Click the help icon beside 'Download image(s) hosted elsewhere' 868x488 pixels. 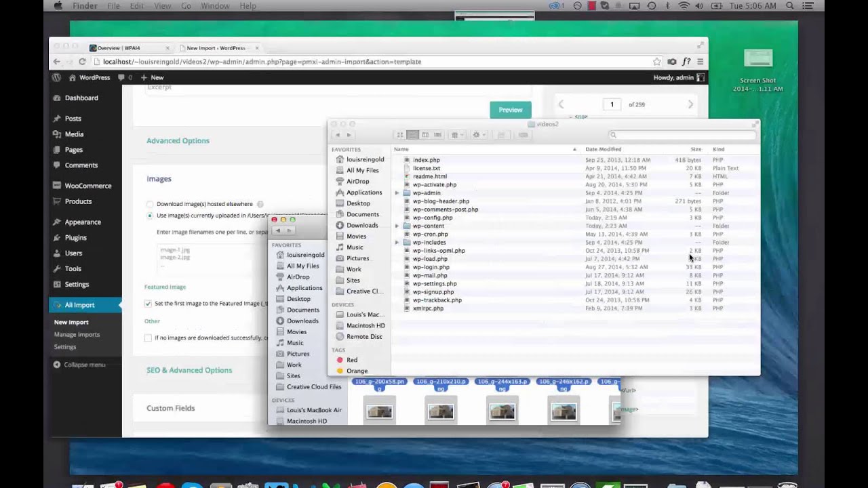[260, 204]
